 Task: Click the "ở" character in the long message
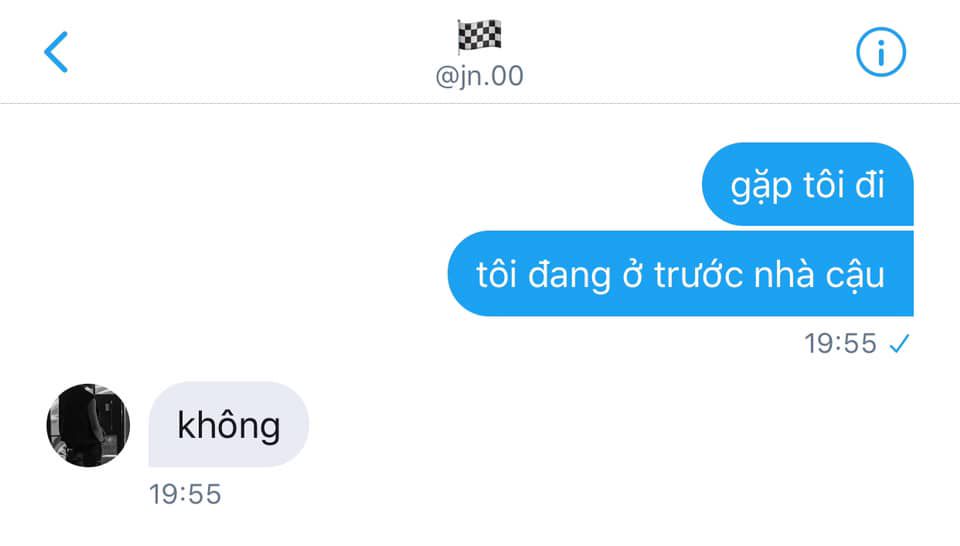pos(632,274)
